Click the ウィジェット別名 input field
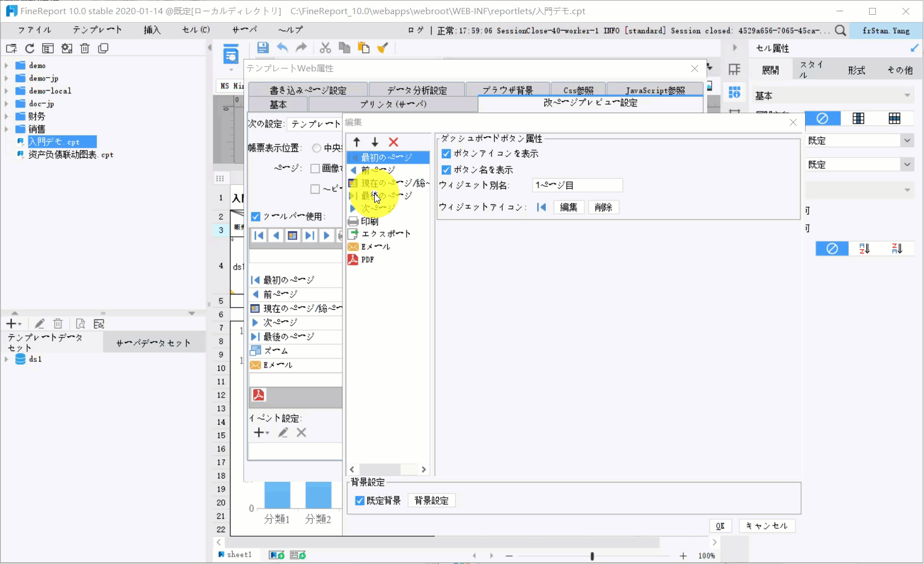924x564 pixels. click(x=577, y=185)
